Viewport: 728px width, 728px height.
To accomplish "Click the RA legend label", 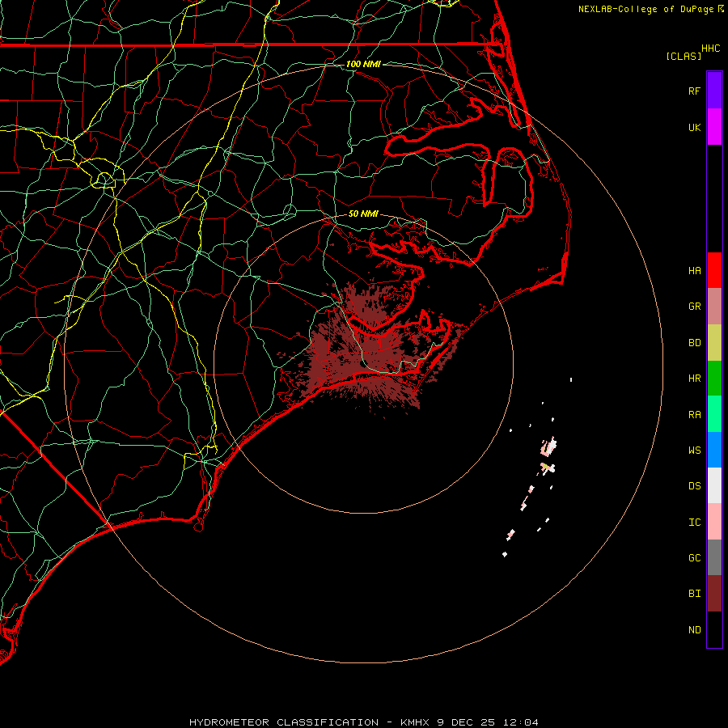I will tap(694, 415).
